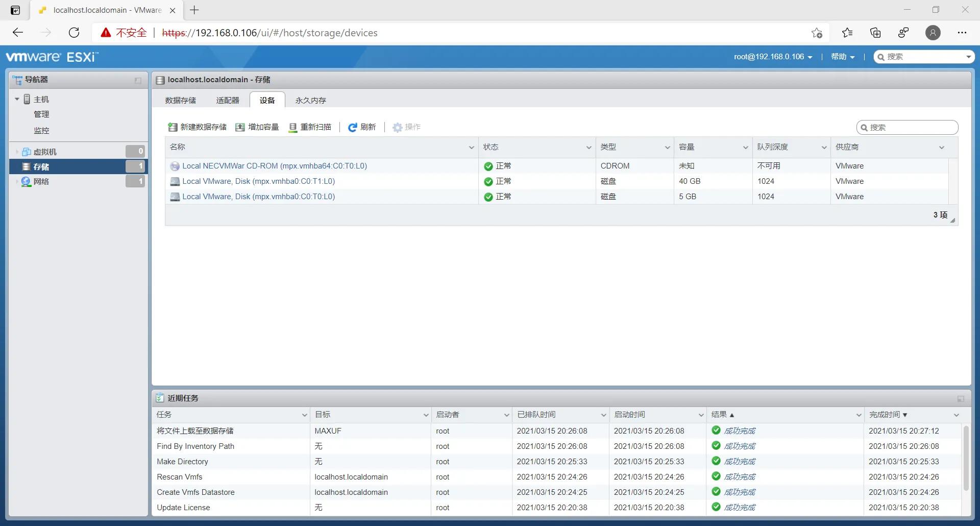
Task: Switch to the 适配器 tab
Action: (227, 100)
